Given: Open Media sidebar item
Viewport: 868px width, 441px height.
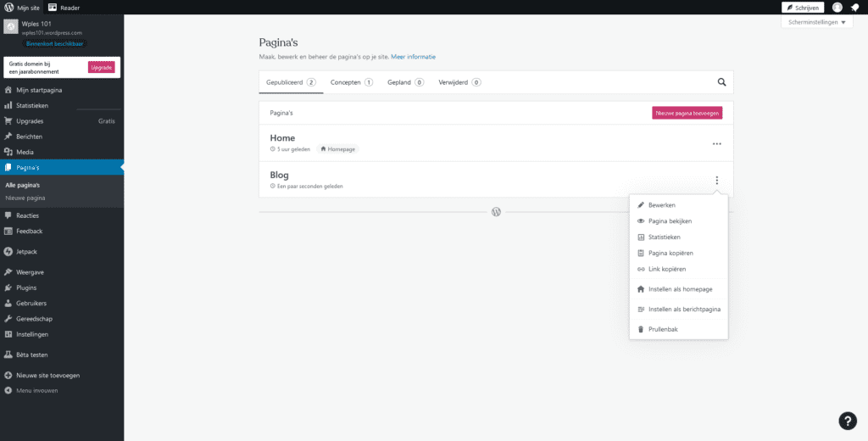Looking at the screenshot, I should 62,152.
